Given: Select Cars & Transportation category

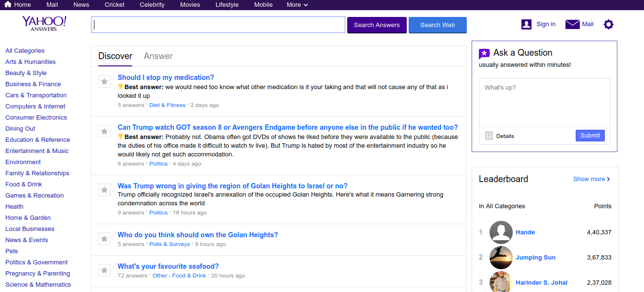Looking at the screenshot, I should 36,95.
